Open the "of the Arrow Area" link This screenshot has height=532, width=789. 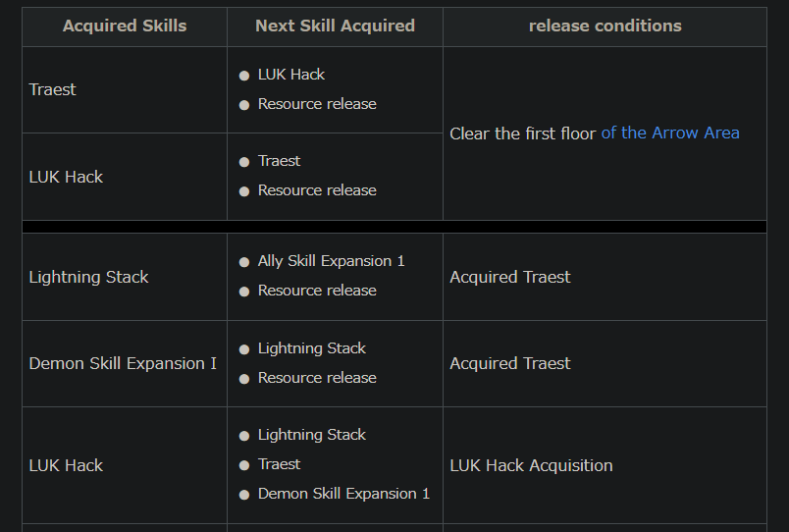coord(669,133)
